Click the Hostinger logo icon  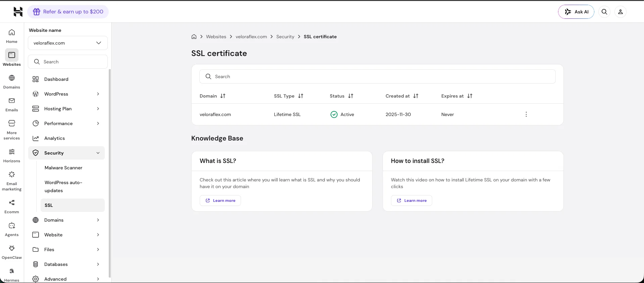pyautogui.click(x=18, y=12)
